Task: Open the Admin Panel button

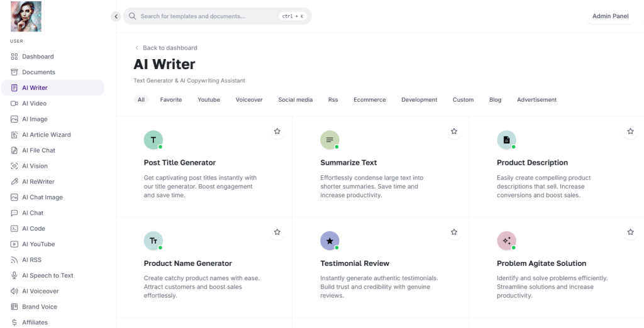Action: pyautogui.click(x=610, y=16)
